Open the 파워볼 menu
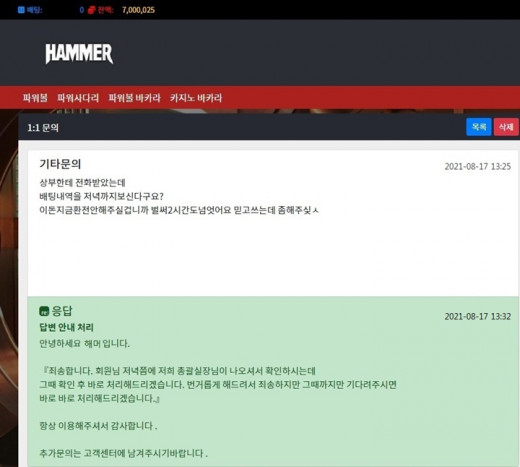520x467 pixels. [35, 98]
